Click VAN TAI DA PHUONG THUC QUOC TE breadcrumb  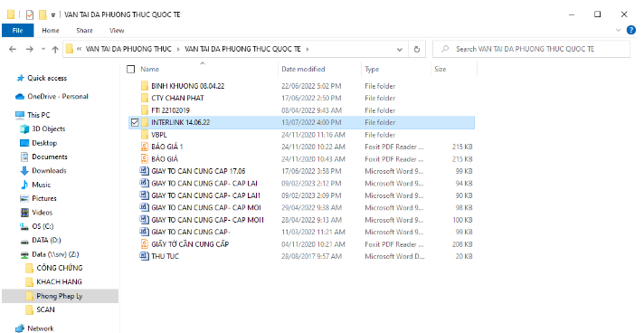(x=242, y=49)
